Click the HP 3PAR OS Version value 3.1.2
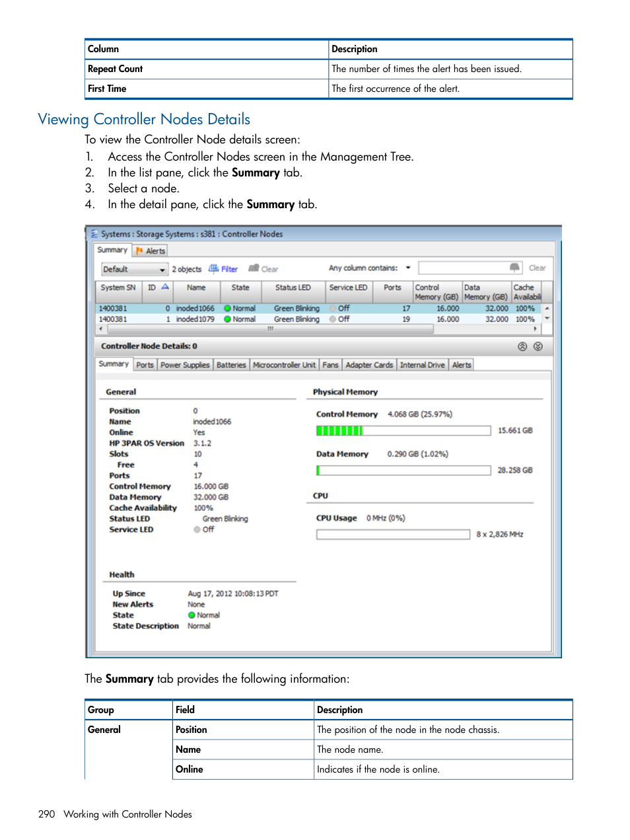 coord(202,443)
